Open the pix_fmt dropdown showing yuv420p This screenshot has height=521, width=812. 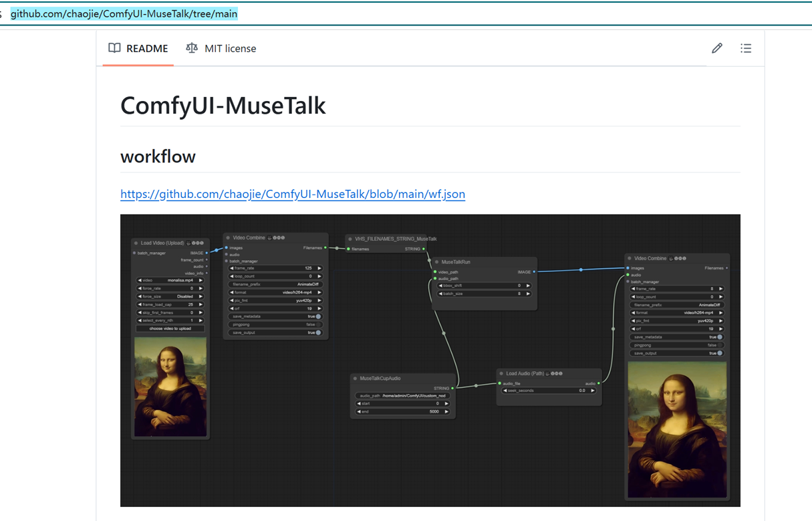(x=275, y=300)
